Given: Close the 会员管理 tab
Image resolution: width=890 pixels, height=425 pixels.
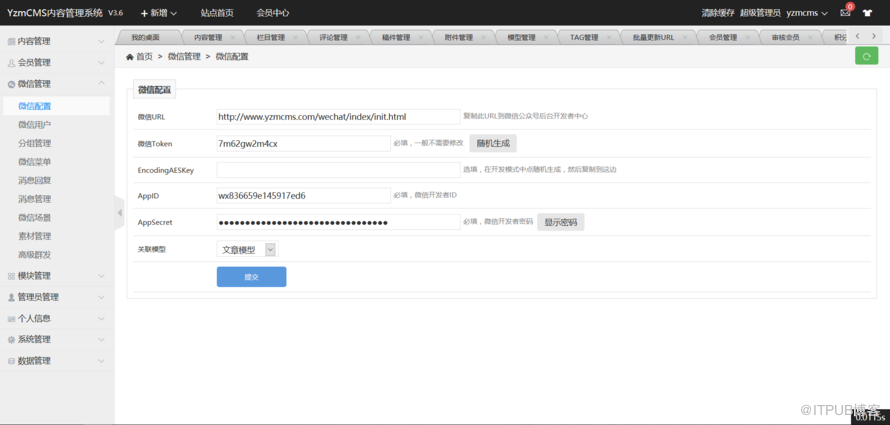Looking at the screenshot, I should coord(748,37).
